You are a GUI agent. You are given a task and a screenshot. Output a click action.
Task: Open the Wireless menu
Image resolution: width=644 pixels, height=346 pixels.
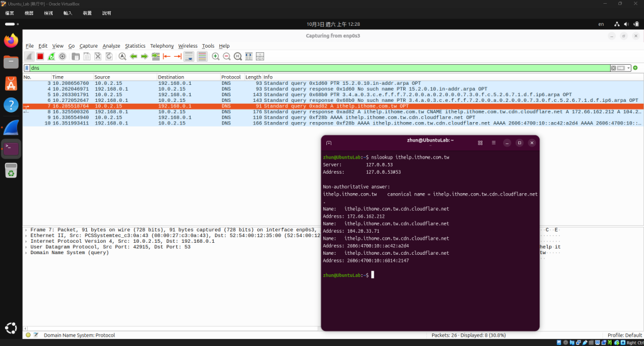click(x=187, y=46)
